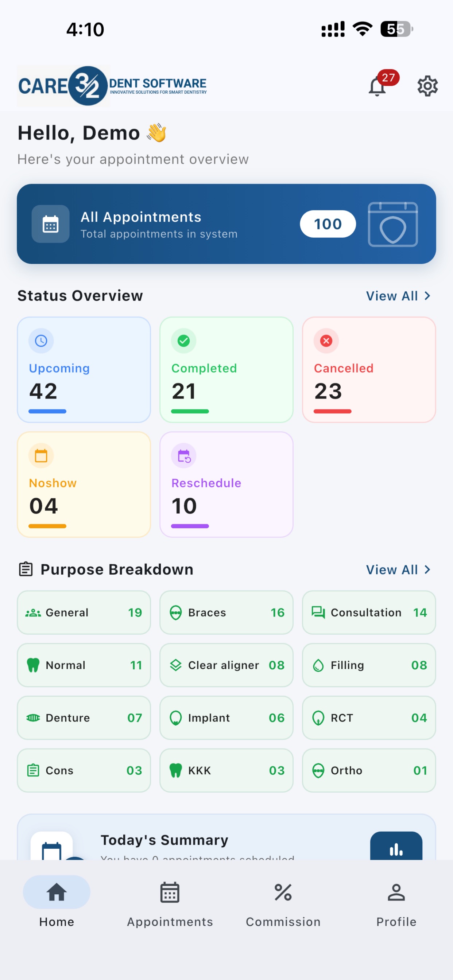The image size is (453, 980).
Task: Open Upcoming appointments card
Action: coord(84,370)
